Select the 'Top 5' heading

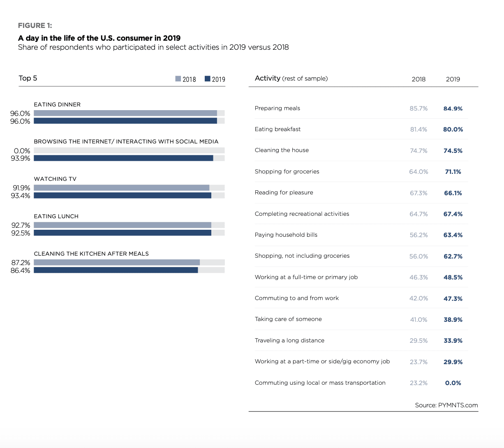point(28,78)
